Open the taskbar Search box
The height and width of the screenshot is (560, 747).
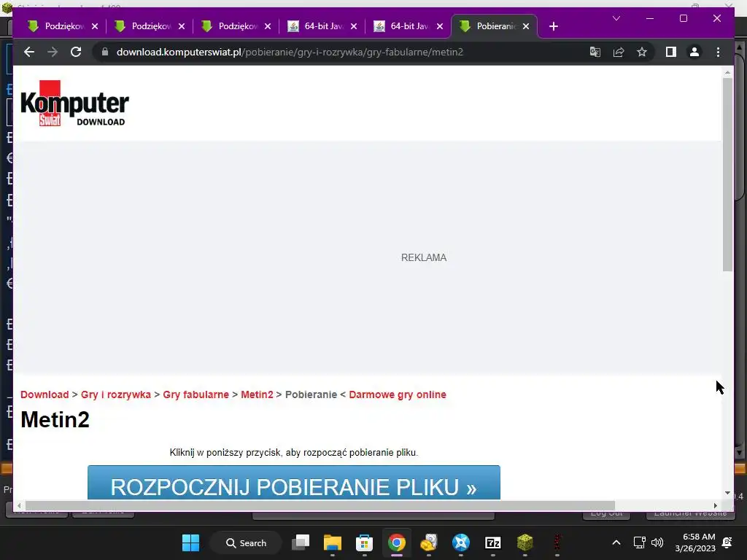click(246, 542)
